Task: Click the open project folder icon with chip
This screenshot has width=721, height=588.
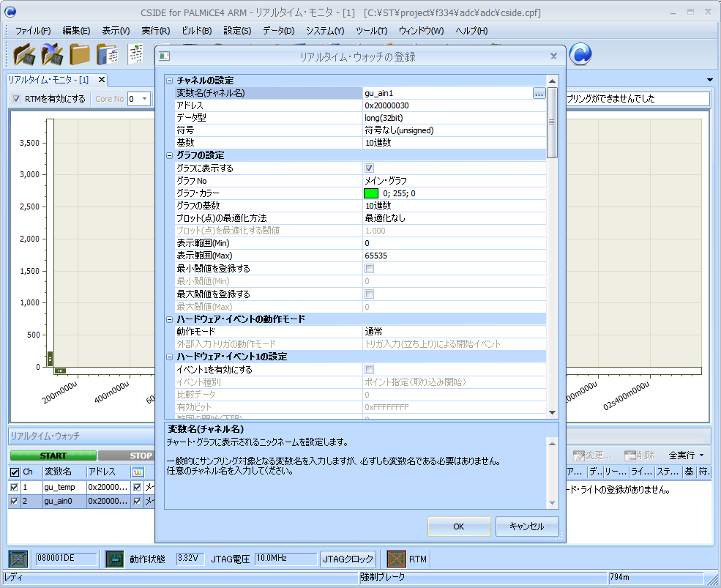Action: click(25, 55)
